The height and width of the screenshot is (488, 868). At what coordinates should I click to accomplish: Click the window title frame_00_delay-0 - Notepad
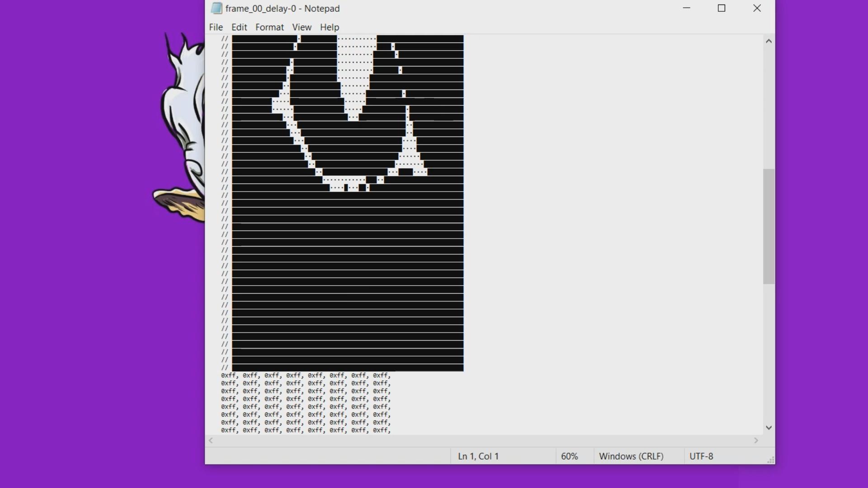tap(283, 9)
